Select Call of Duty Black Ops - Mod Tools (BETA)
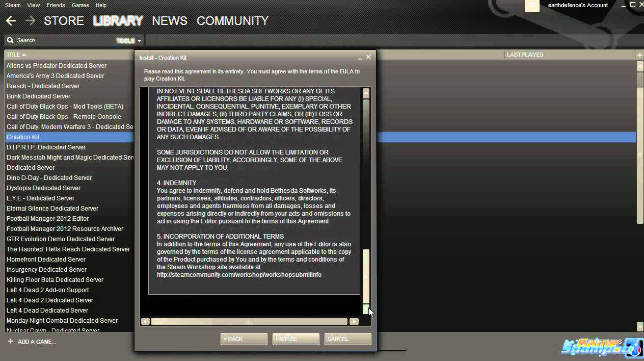The height and width of the screenshot is (361, 644). tap(65, 106)
